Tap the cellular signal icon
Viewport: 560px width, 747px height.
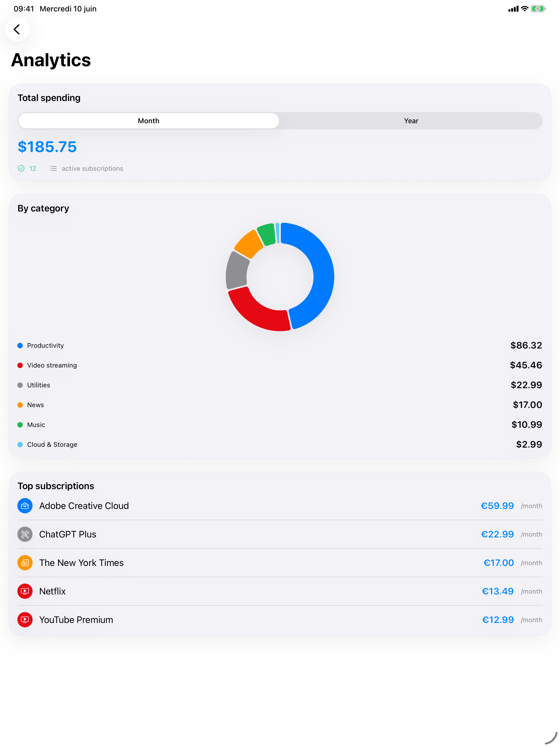[513, 9]
